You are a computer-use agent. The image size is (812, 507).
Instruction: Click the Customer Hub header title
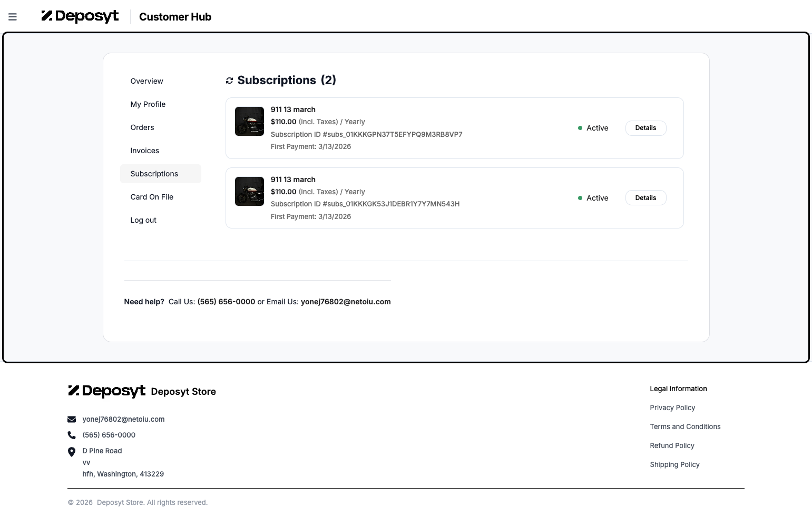(x=175, y=17)
